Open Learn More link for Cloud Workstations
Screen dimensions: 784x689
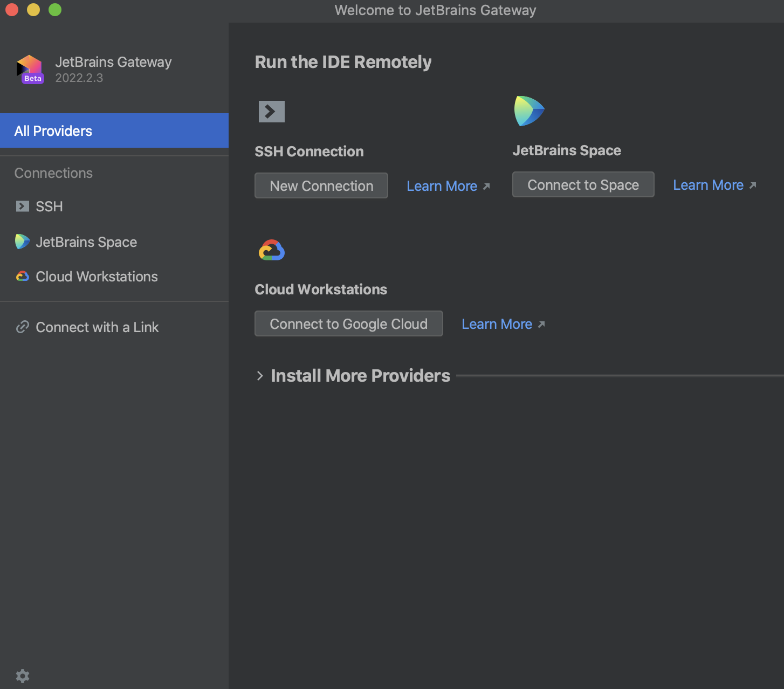497,324
